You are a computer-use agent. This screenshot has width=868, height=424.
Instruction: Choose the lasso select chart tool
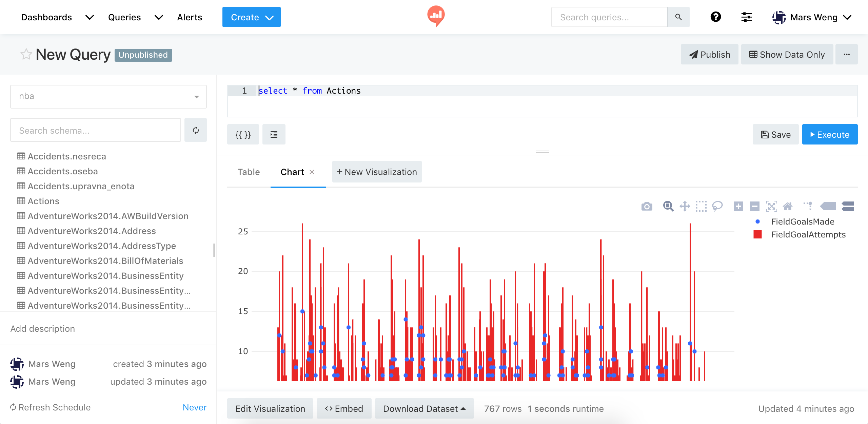717,206
